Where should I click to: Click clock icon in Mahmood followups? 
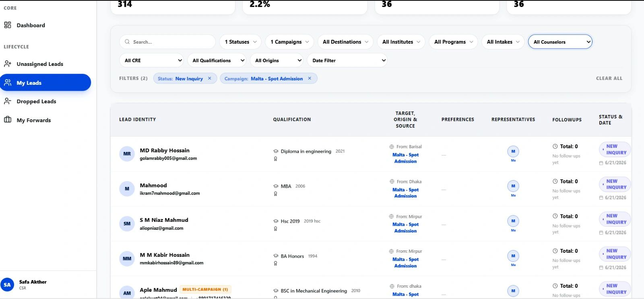pyautogui.click(x=555, y=181)
